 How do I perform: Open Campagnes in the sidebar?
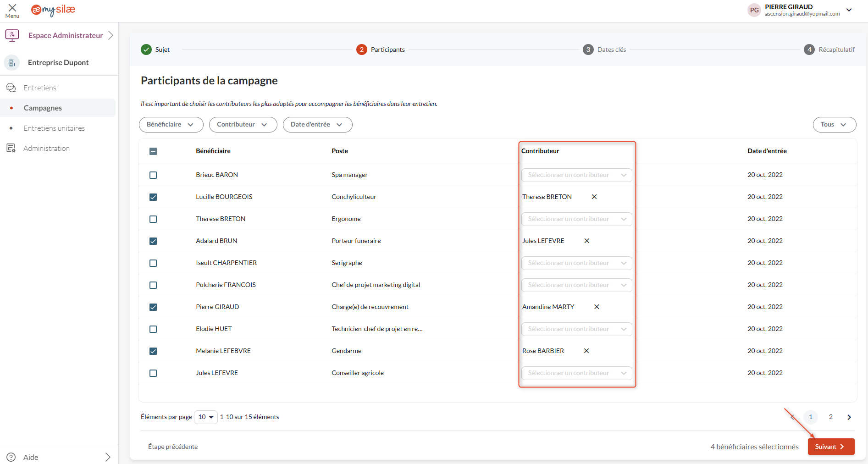43,108
